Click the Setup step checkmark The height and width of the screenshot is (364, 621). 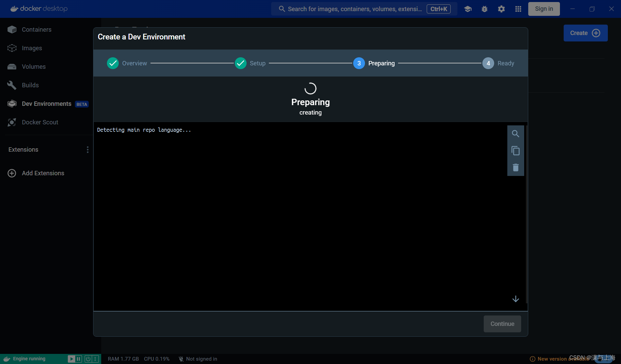(241, 63)
